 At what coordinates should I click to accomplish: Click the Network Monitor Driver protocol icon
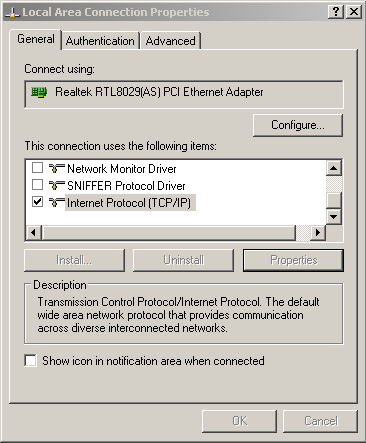click(56, 168)
